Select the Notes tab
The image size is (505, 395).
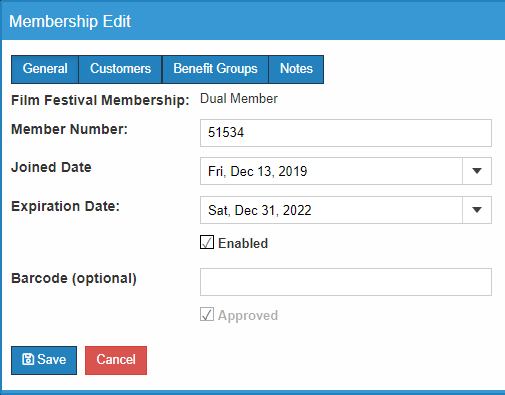(x=296, y=69)
